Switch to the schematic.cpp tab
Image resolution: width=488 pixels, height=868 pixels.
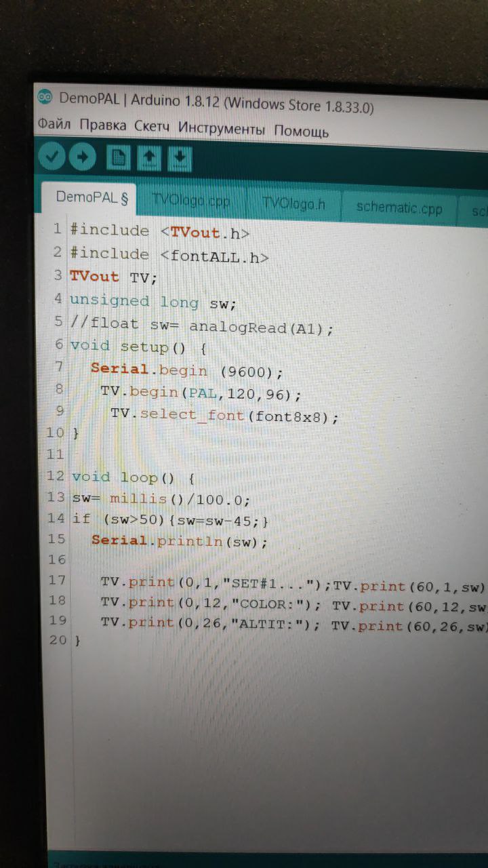pos(399,208)
